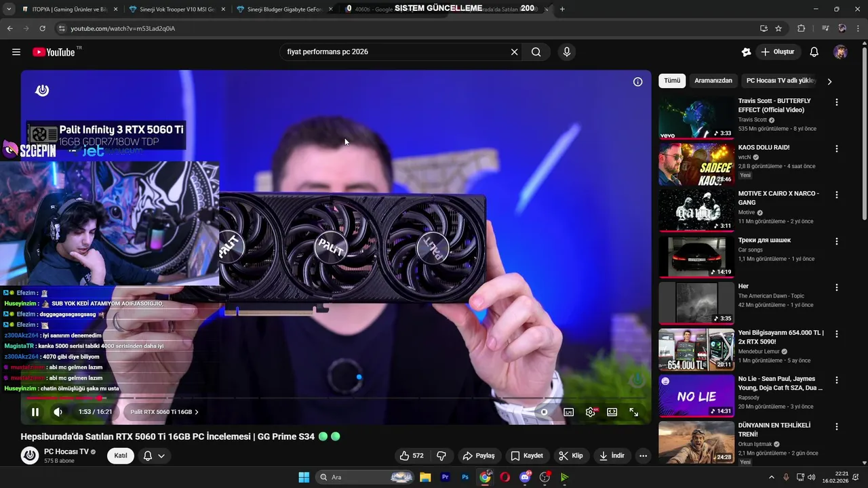Open options for the Her video
The image size is (868, 488).
click(837, 287)
